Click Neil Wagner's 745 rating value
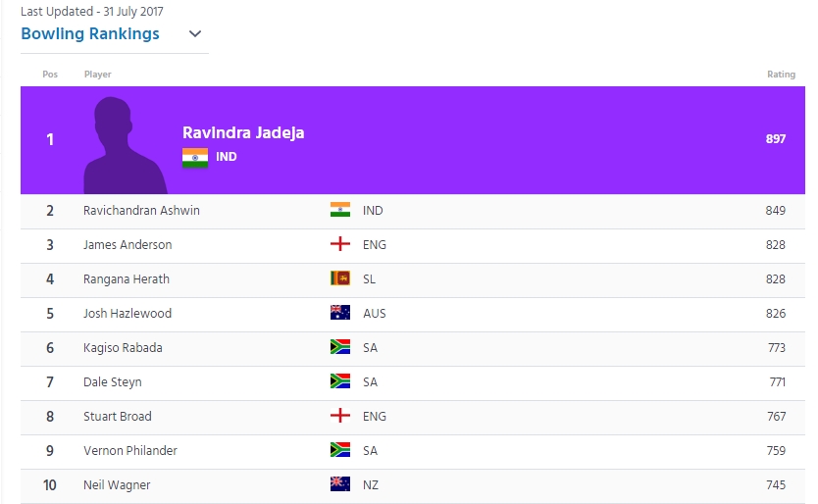This screenshot has height=504, width=818. [776, 485]
